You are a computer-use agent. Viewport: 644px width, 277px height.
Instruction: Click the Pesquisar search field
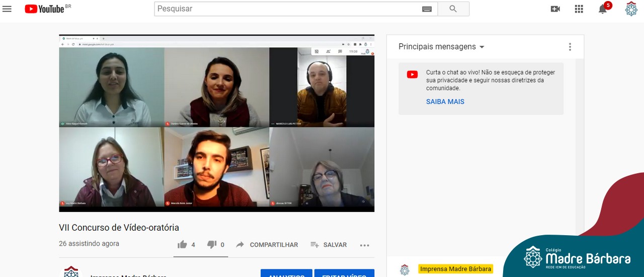point(287,9)
